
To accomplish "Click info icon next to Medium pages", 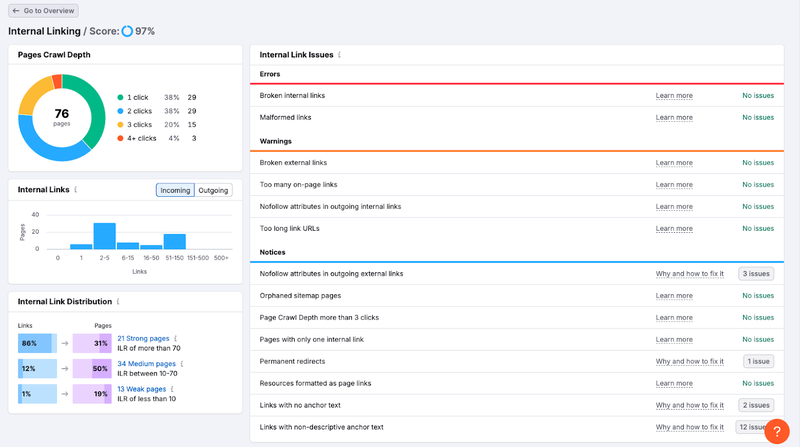I will (182, 364).
